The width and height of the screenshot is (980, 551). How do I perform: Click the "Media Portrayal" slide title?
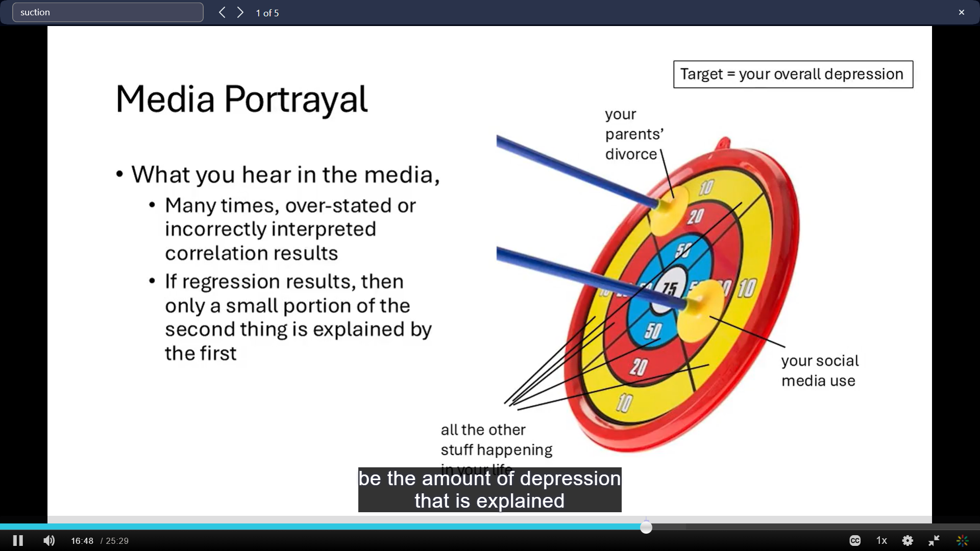coord(241,99)
